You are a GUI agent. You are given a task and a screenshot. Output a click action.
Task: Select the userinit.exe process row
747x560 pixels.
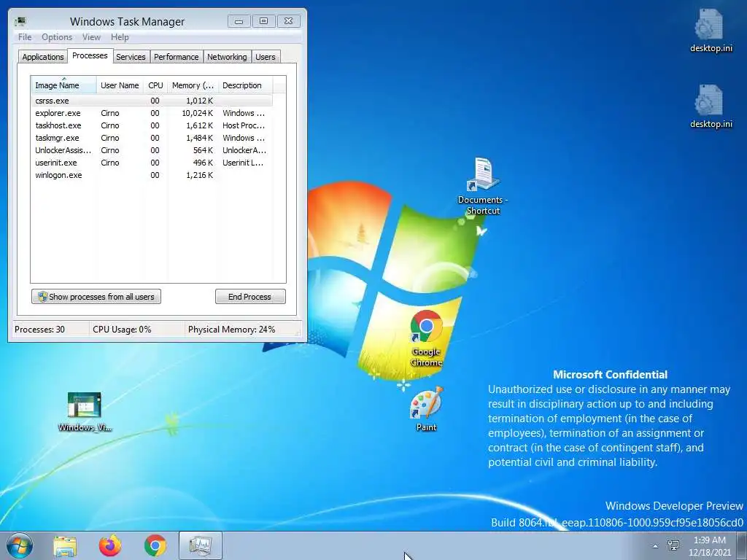[152, 163]
